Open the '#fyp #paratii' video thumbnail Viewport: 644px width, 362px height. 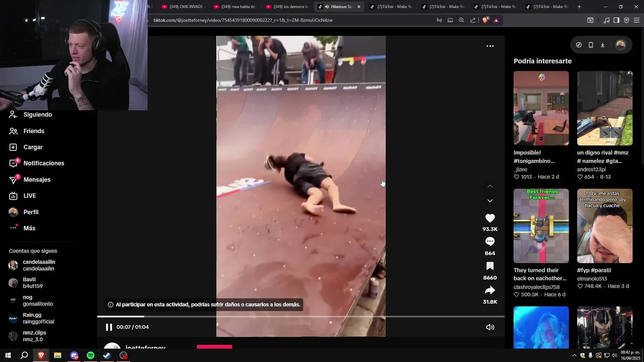tap(604, 226)
